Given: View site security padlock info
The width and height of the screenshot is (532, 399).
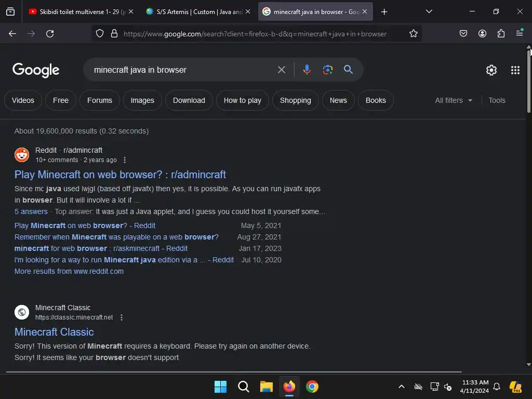Looking at the screenshot, I should pos(114,34).
